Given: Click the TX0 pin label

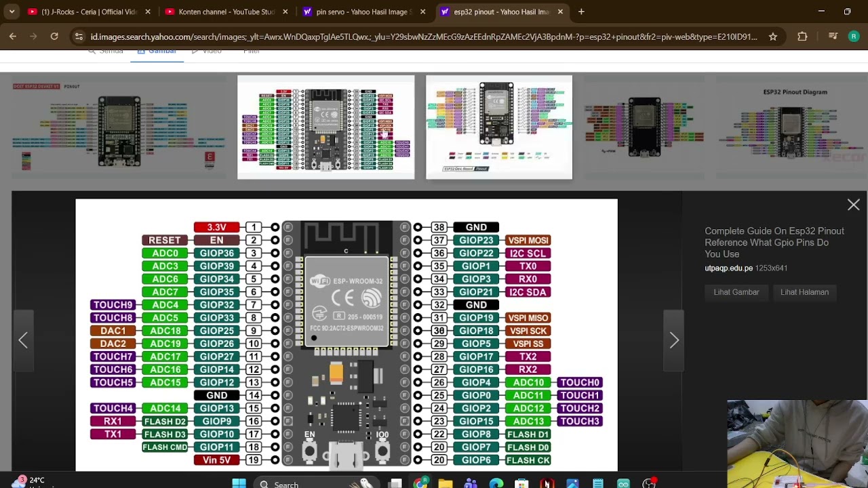Looking at the screenshot, I should (528, 266).
